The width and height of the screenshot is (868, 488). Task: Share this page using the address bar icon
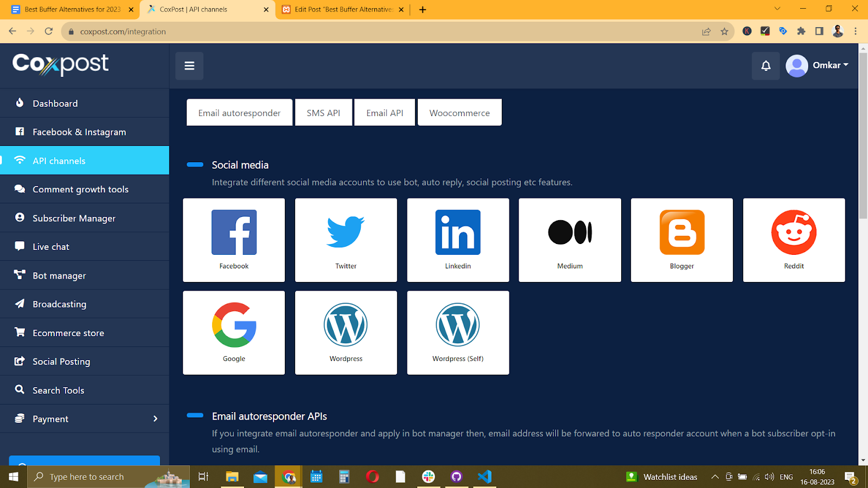[706, 31]
